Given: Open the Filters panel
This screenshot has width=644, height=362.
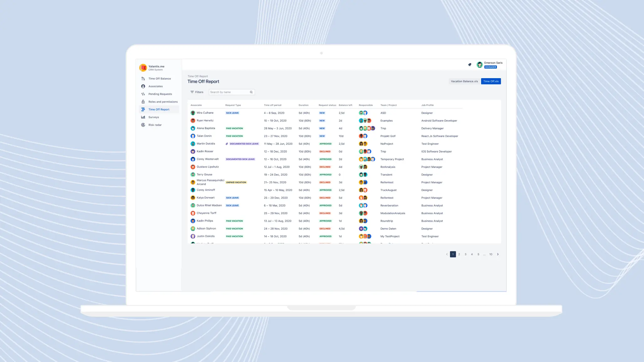Looking at the screenshot, I should (197, 92).
